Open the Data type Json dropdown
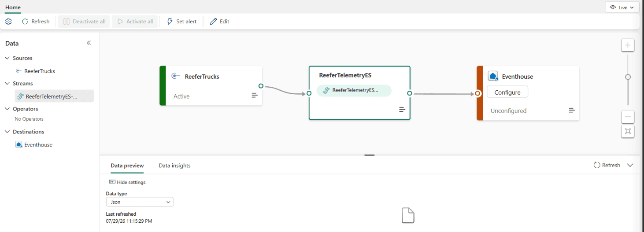644x232 pixels. [x=140, y=202]
